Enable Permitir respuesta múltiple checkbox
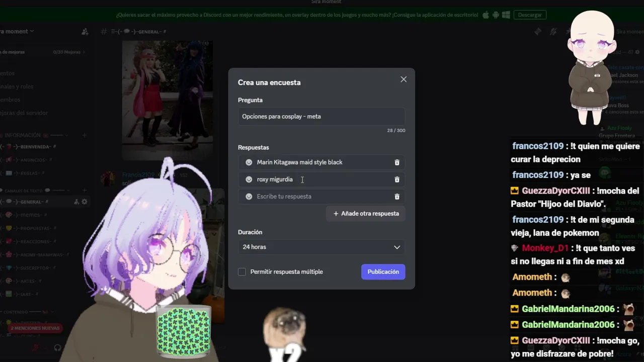The width and height of the screenshot is (644, 362). click(x=242, y=272)
